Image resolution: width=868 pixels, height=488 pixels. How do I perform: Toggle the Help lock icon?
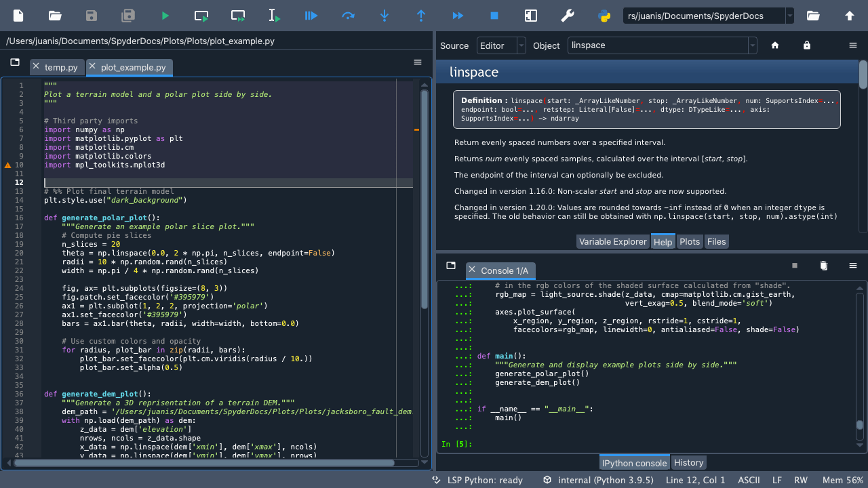(x=807, y=45)
